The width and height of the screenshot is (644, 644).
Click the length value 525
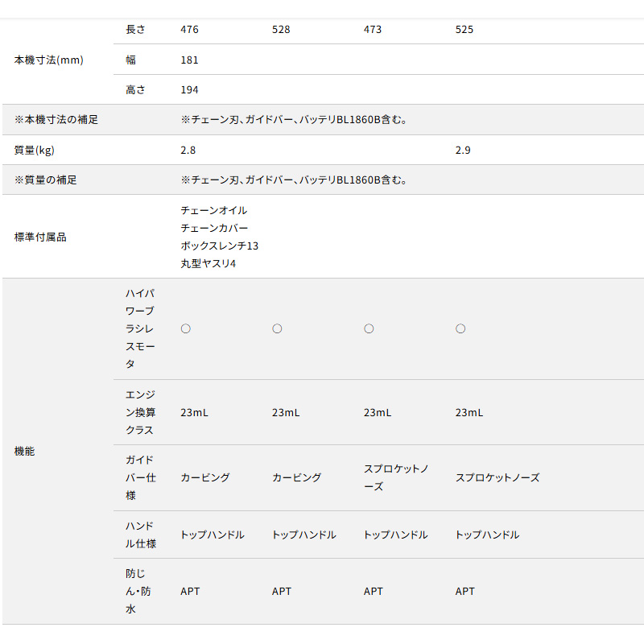point(464,30)
